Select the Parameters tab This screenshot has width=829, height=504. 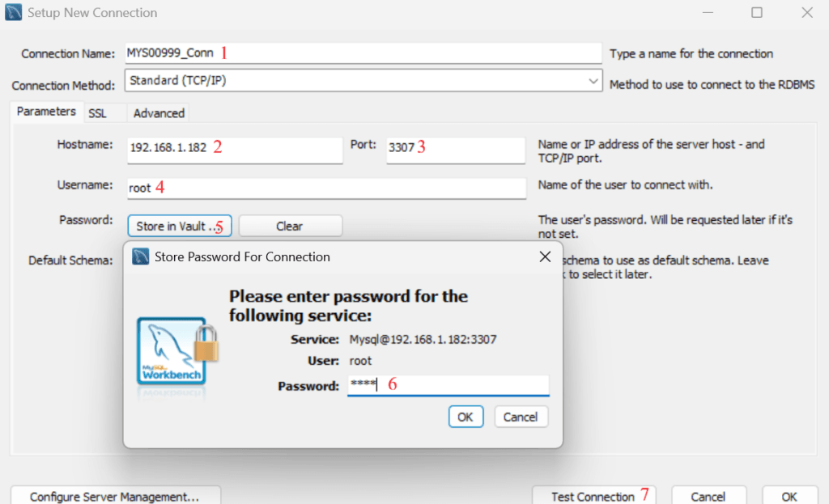click(45, 112)
